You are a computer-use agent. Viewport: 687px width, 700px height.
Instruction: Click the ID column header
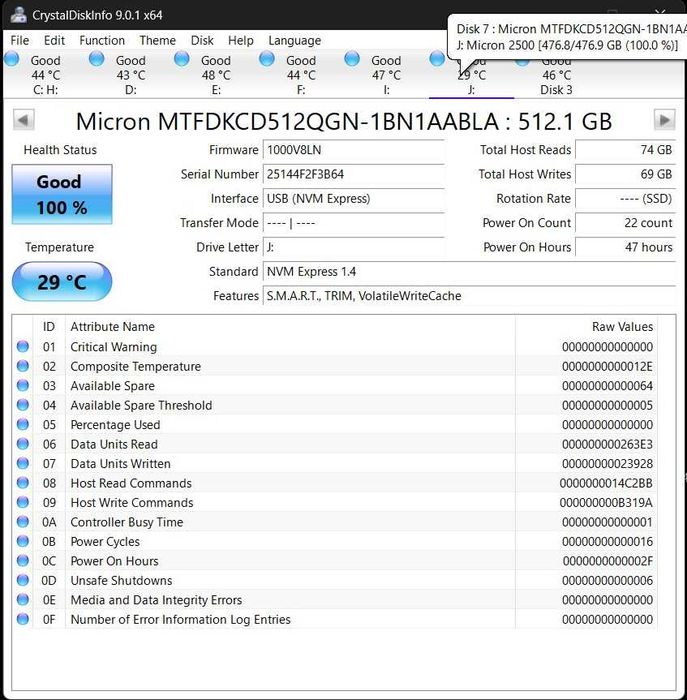49,326
